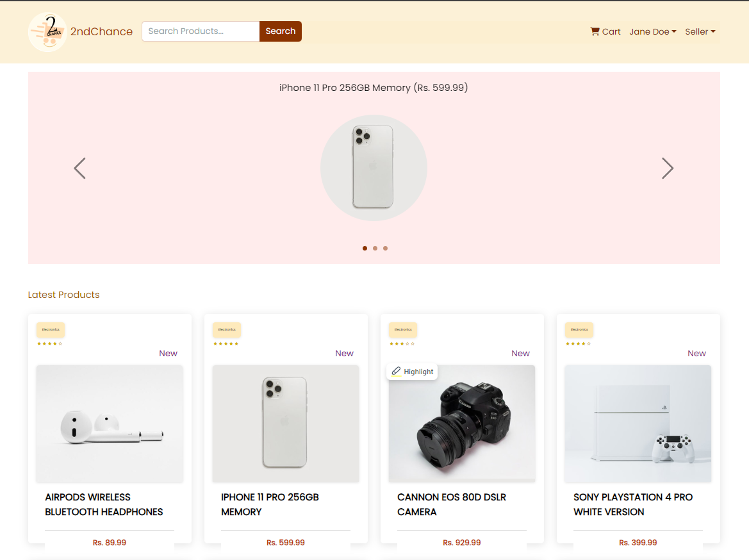Click the iPhone 11 Pro carousel image
The width and height of the screenshot is (749, 560).
point(374,168)
